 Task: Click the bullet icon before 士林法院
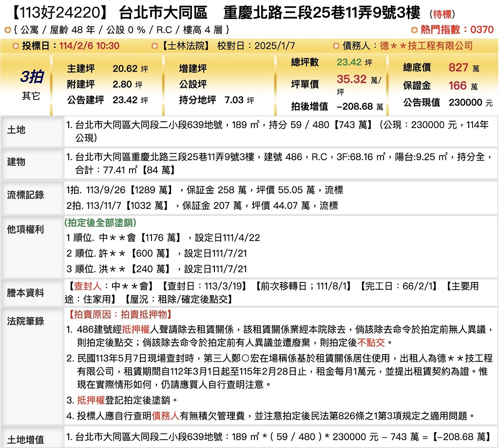pyautogui.click(x=154, y=46)
